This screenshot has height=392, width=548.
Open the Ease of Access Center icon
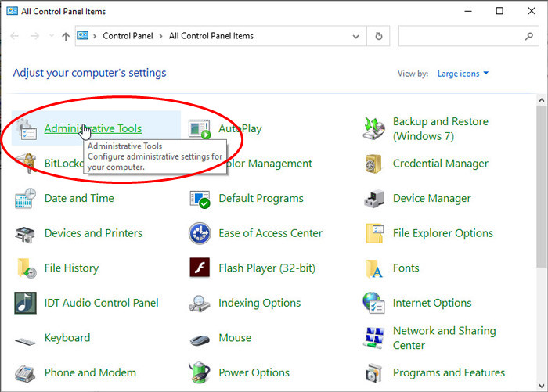coord(200,233)
